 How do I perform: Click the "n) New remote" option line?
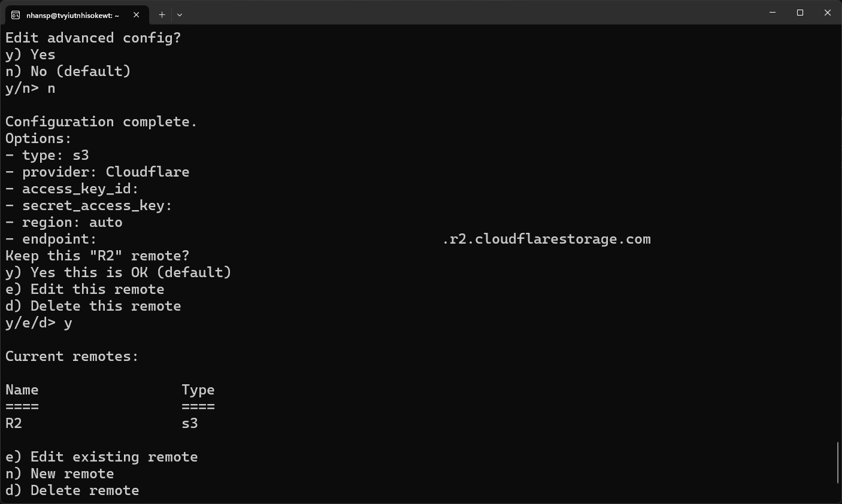point(59,473)
